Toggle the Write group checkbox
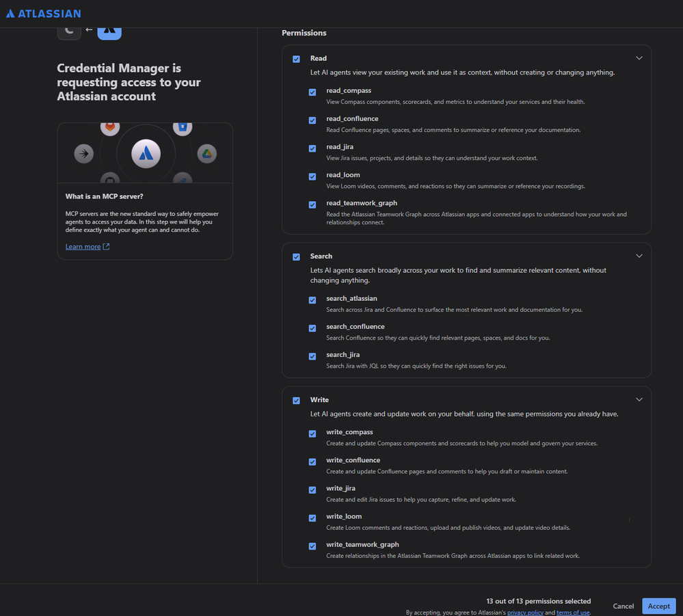 coord(296,401)
